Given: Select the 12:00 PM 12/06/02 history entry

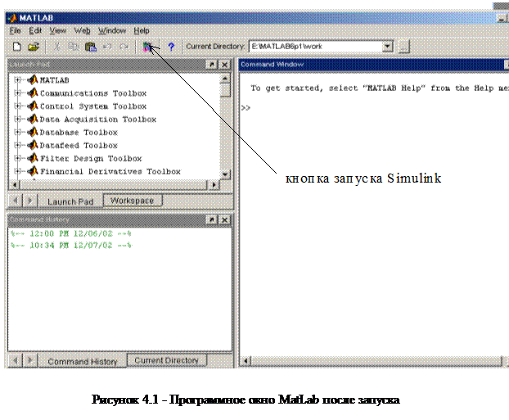Looking at the screenshot, I should (x=70, y=233).
